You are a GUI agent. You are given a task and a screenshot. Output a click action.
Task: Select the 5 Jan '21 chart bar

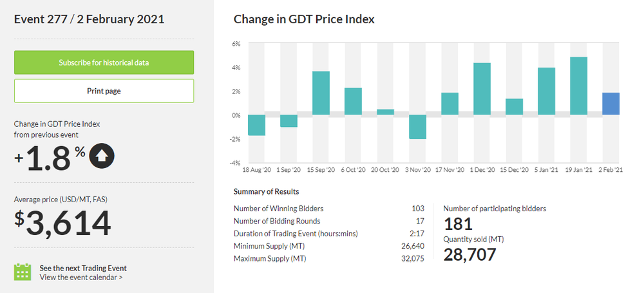point(546,91)
